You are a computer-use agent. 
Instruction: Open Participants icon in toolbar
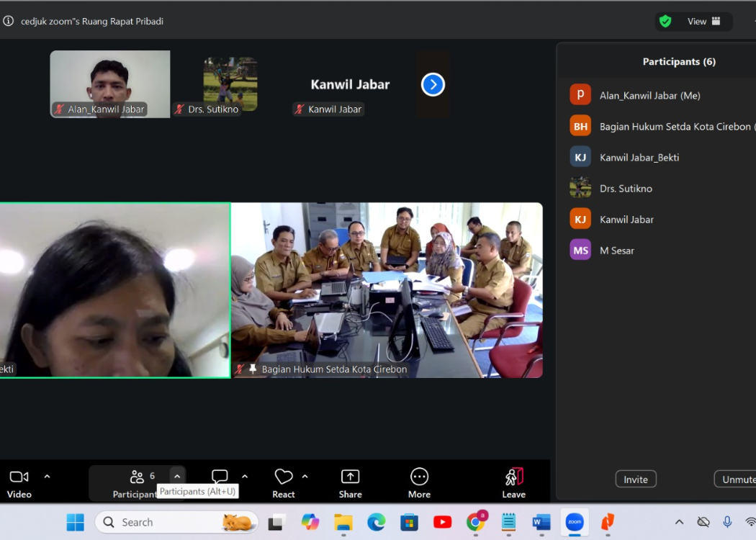[137, 477]
